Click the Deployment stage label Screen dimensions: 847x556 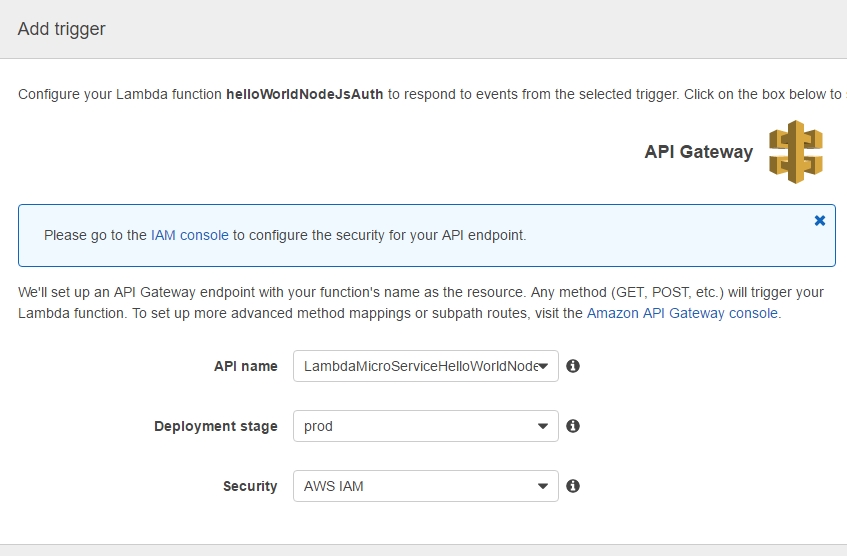216,426
